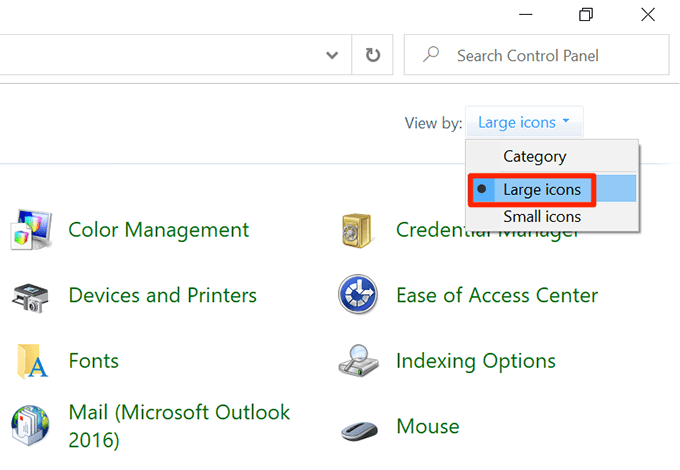
Task: Open the Indexing Options icon
Action: 357,361
